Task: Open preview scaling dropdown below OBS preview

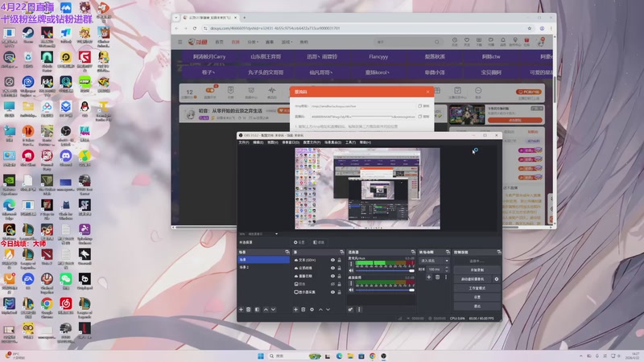Action: click(x=276, y=234)
